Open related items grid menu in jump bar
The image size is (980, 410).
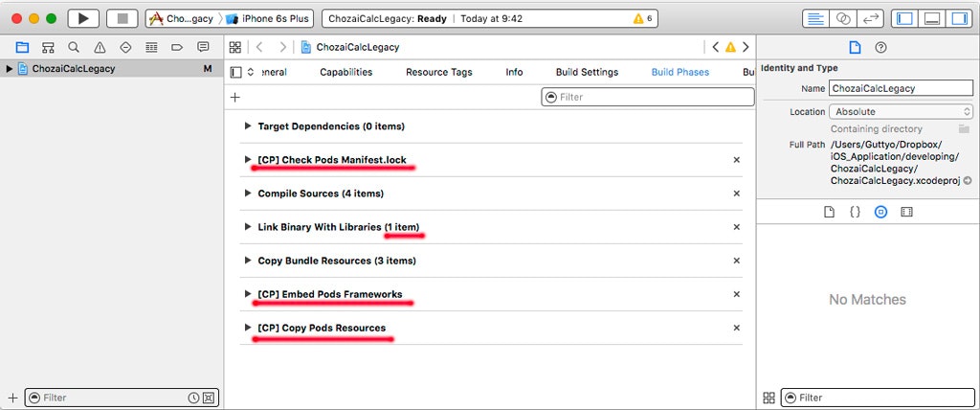pyautogui.click(x=235, y=47)
